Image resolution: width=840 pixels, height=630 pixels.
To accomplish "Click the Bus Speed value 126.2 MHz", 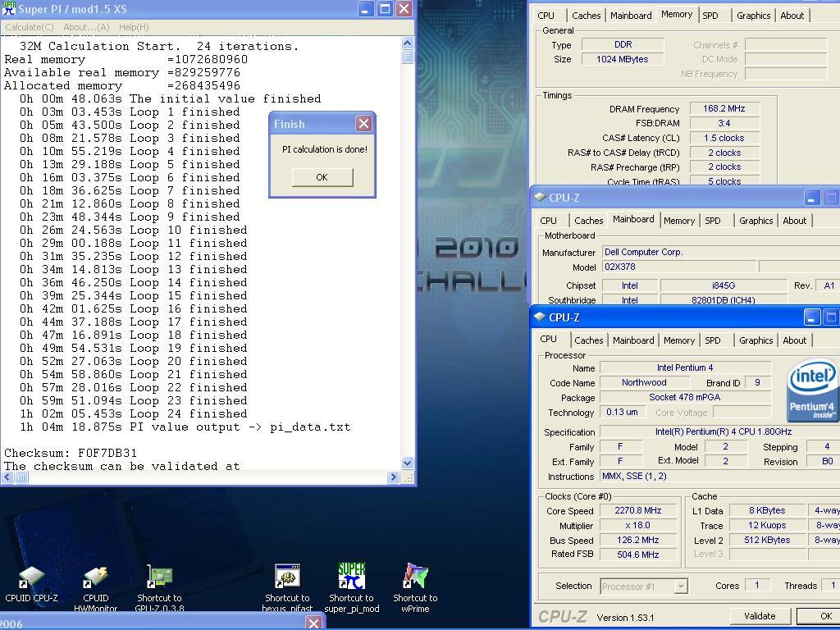I will coord(637,540).
